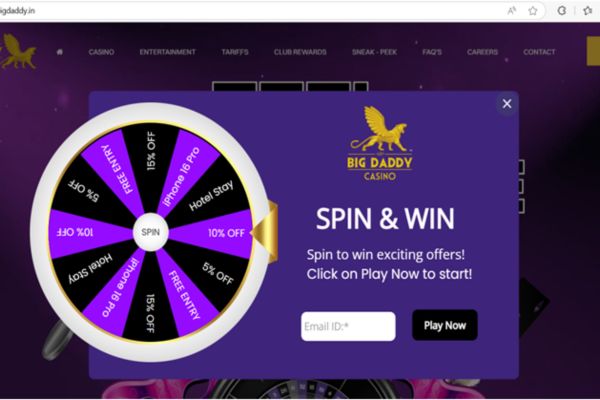Visit the Sneak - Peek page
Image resolution: width=600 pixels, height=400 pixels.
click(x=374, y=52)
